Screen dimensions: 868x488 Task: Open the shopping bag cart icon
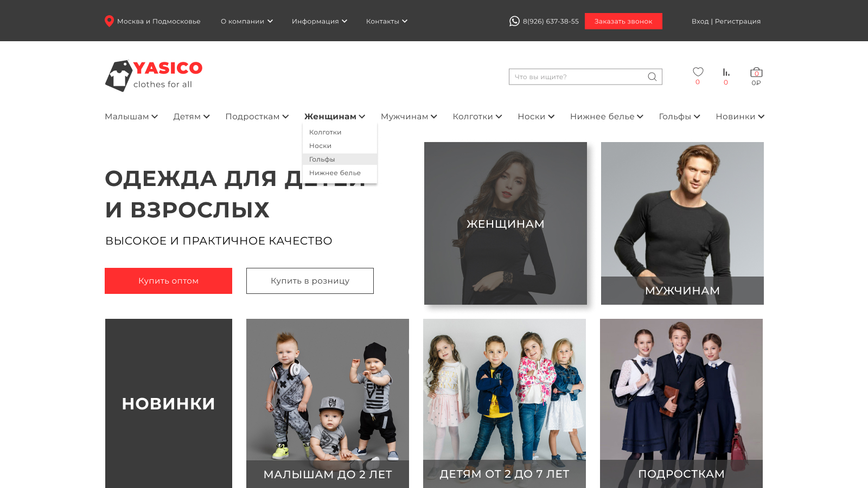click(x=756, y=73)
